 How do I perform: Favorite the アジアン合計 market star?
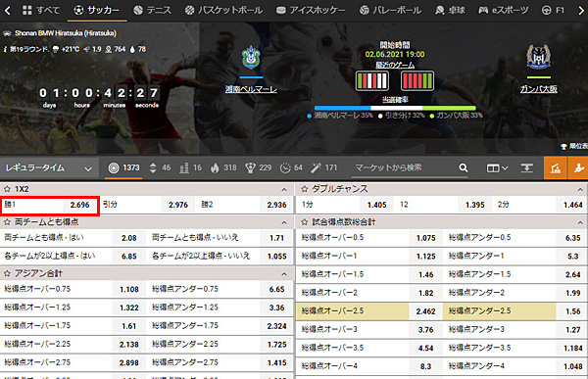(x=7, y=273)
